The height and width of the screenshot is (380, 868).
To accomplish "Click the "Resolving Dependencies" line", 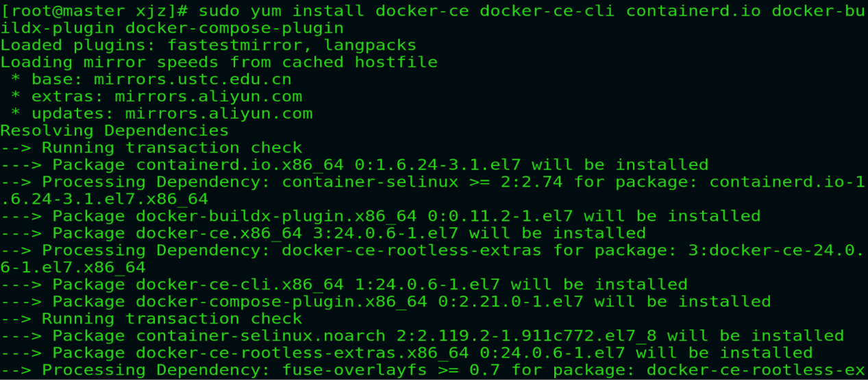I will point(114,130).
